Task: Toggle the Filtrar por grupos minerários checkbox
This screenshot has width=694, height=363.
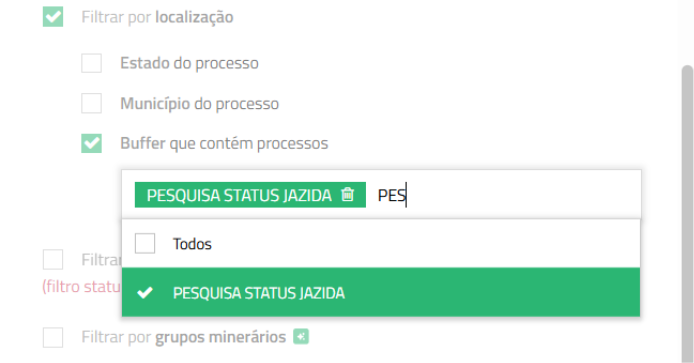Action: click(x=53, y=337)
